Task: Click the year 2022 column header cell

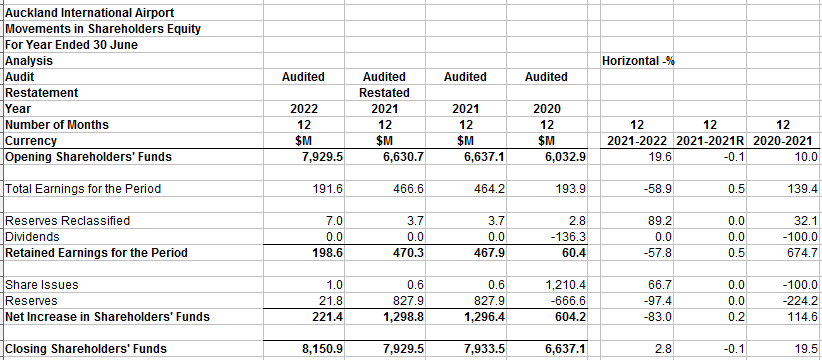Action: [304, 109]
